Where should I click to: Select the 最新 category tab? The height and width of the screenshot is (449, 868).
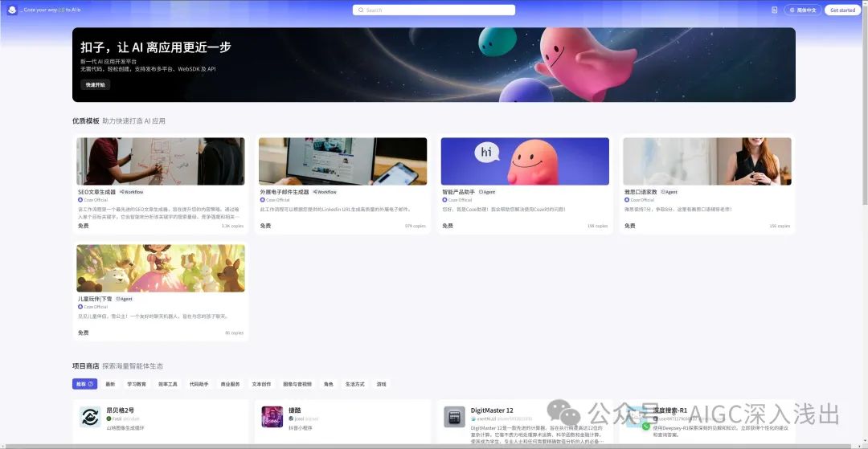click(x=110, y=384)
